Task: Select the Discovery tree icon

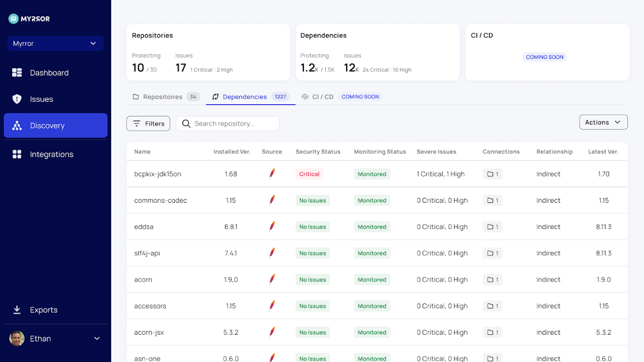Action: (17, 125)
